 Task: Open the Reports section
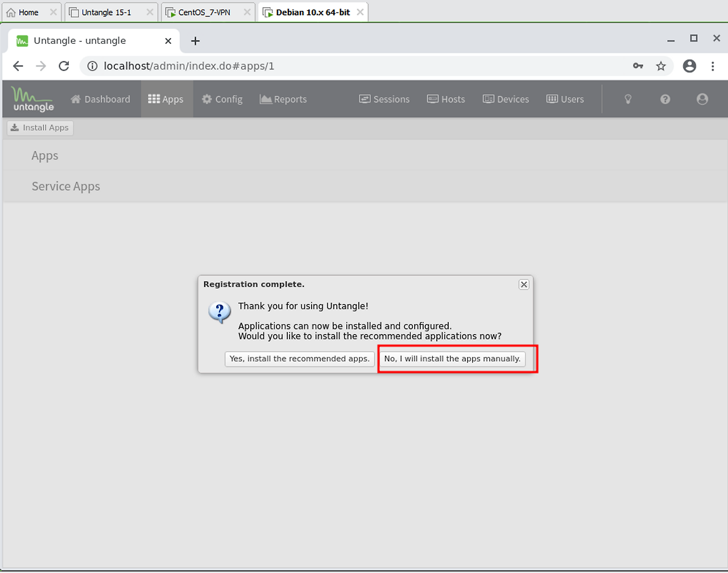pos(283,99)
